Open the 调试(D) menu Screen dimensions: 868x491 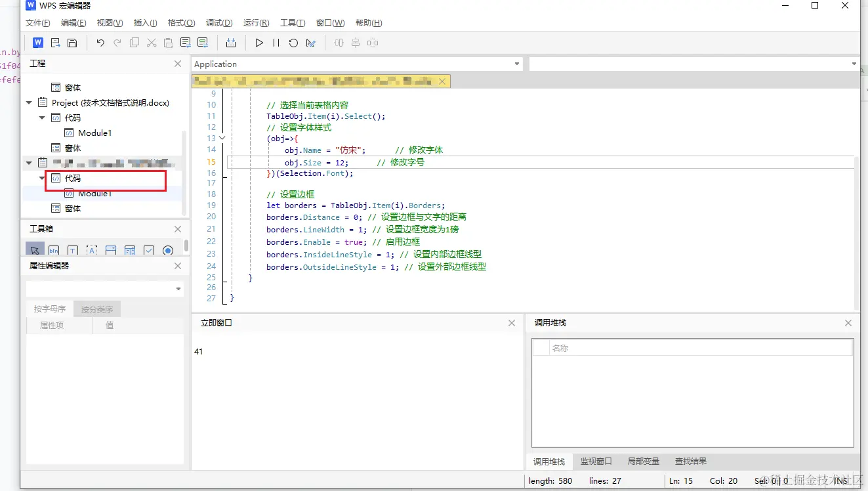(219, 23)
